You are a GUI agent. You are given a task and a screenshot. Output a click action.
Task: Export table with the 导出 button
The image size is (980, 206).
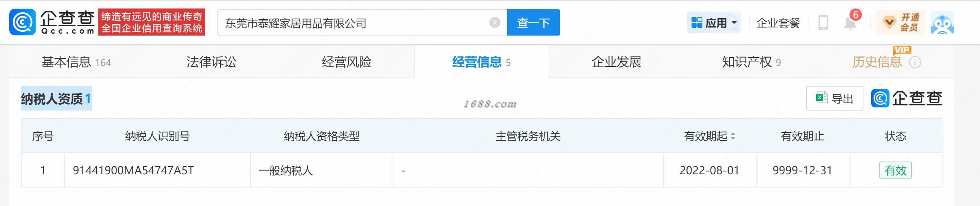point(834,98)
